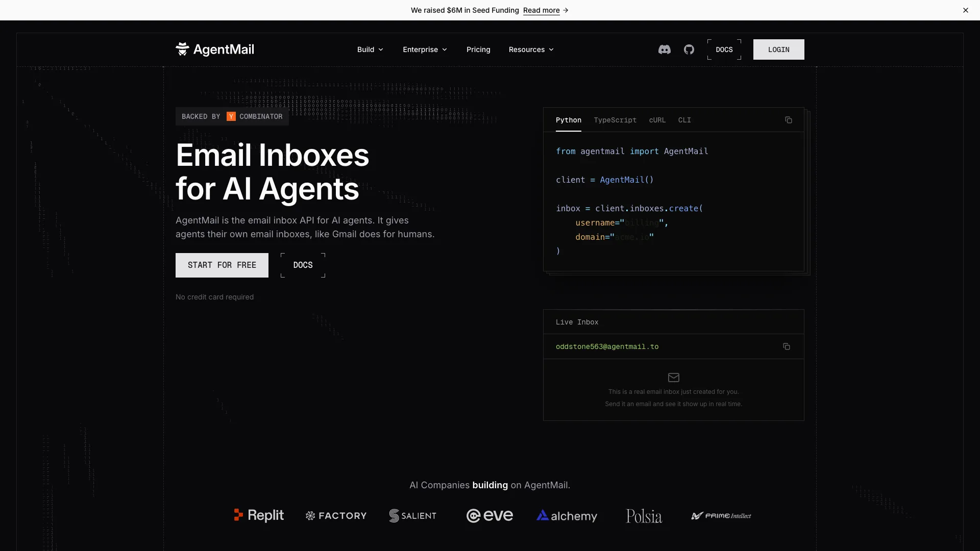980x551 pixels.
Task: Open the Discord community icon
Action: click(664, 49)
